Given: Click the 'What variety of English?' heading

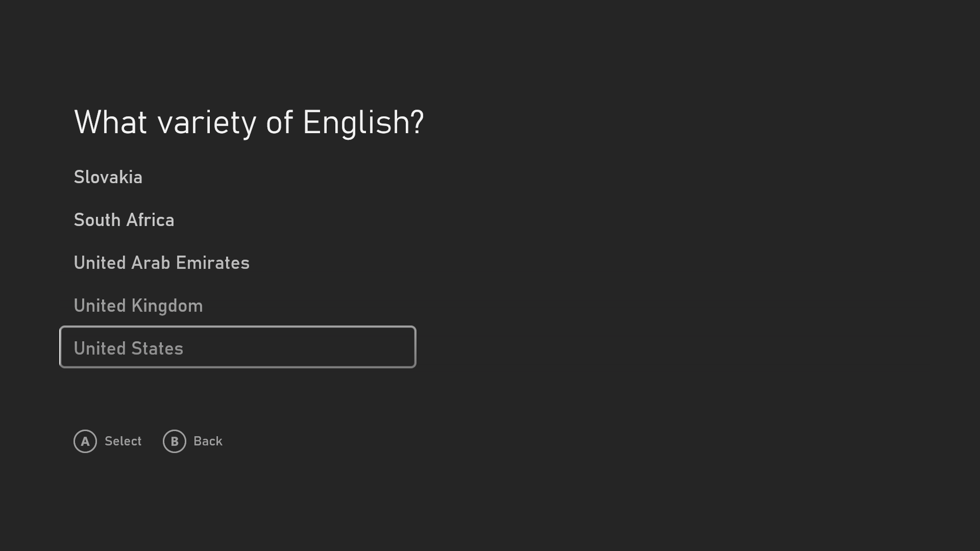Looking at the screenshot, I should [x=249, y=123].
